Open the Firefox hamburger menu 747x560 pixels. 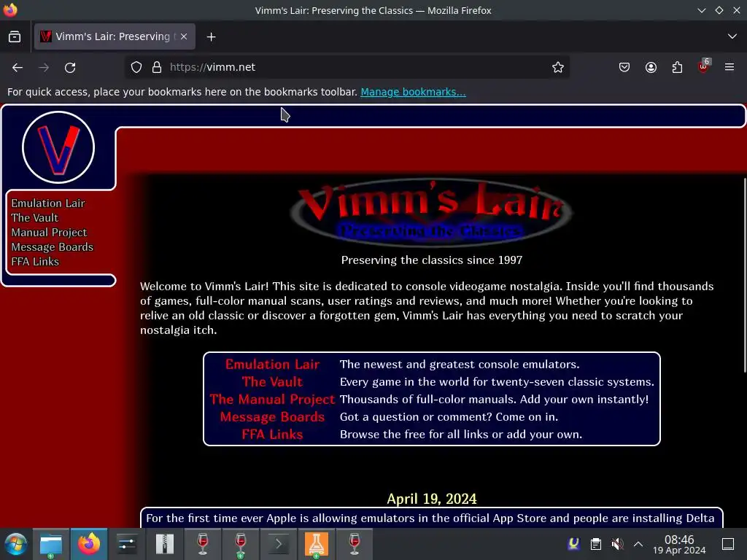point(729,67)
